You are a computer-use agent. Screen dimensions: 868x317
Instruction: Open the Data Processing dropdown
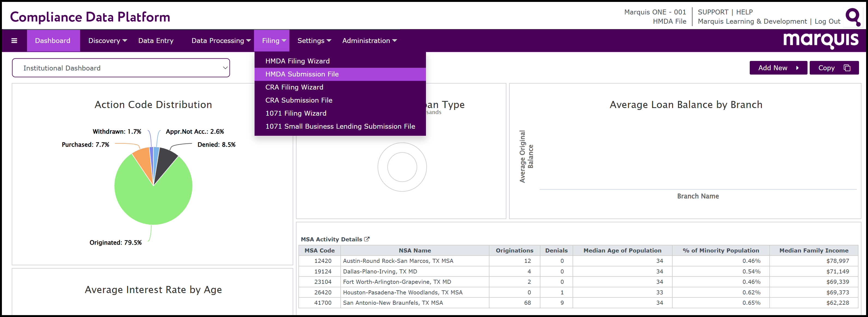pyautogui.click(x=221, y=41)
